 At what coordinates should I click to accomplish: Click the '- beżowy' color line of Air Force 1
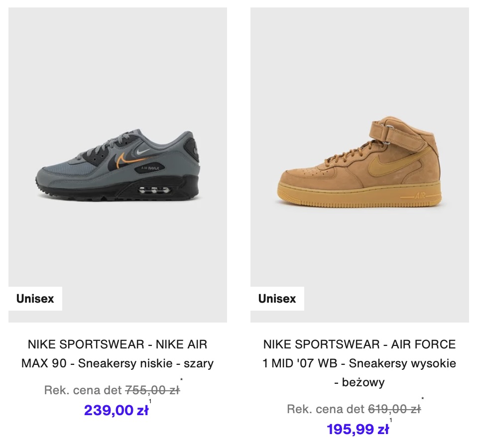click(359, 382)
